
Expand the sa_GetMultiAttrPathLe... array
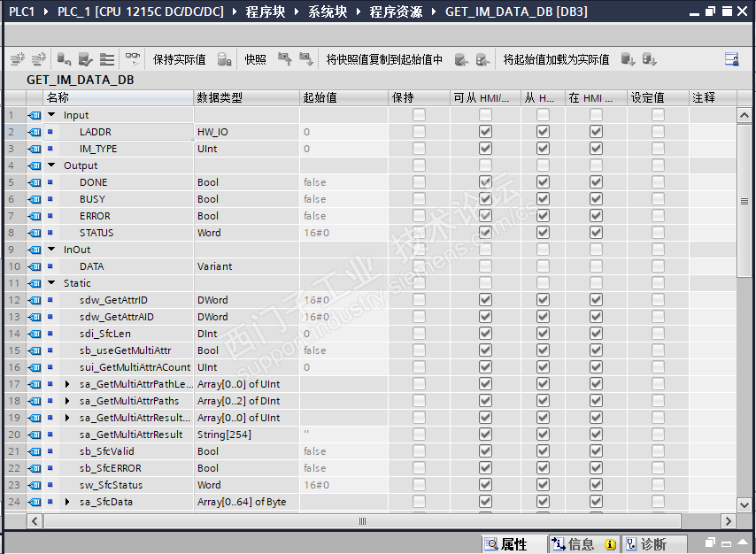click(x=67, y=384)
